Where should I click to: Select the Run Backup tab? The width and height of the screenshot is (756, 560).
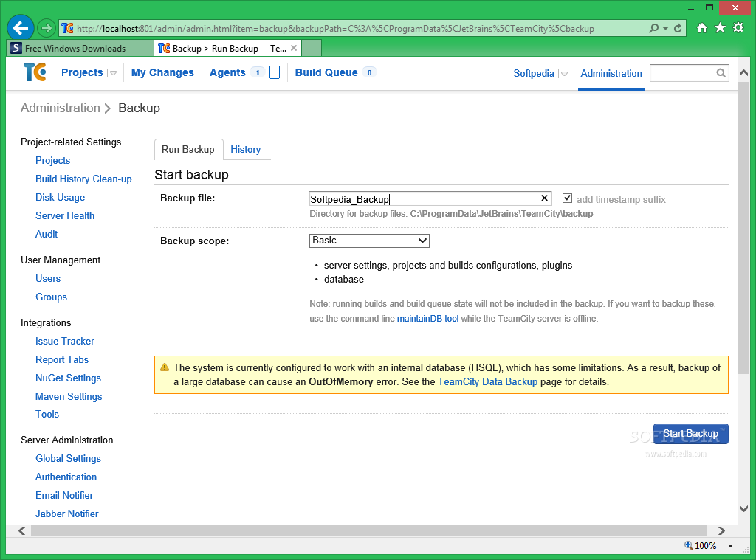pyautogui.click(x=188, y=149)
